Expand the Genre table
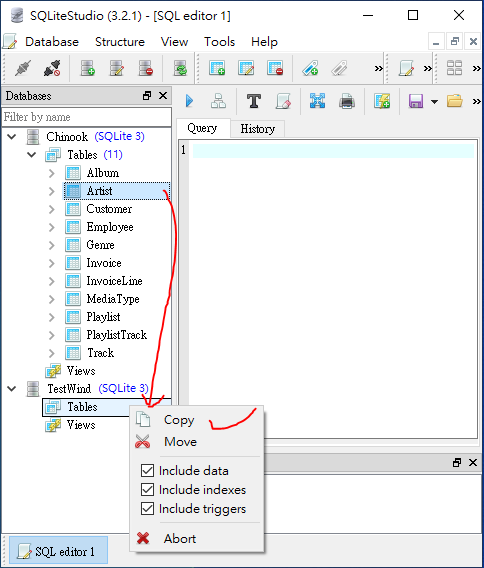The width and height of the screenshot is (484, 568). pyautogui.click(x=52, y=245)
